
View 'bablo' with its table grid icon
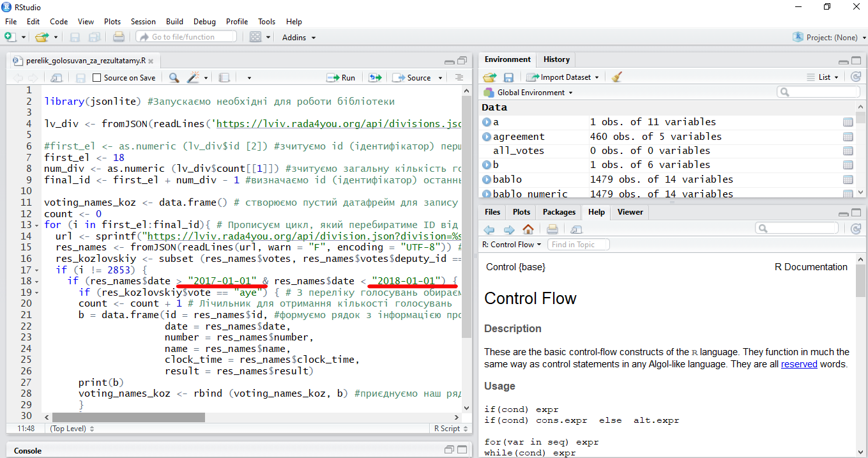click(848, 179)
